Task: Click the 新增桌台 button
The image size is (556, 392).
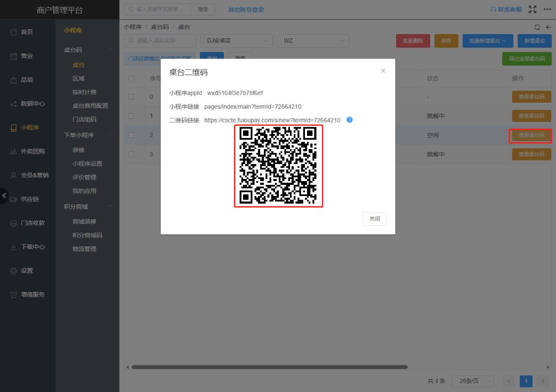Action: (534, 41)
